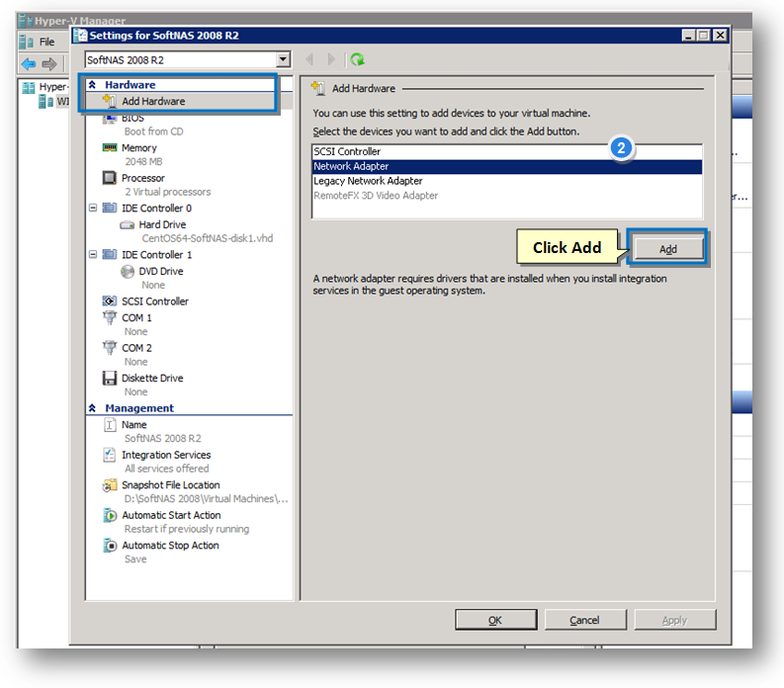Click the SCSI Controller icon in tree

tap(110, 301)
